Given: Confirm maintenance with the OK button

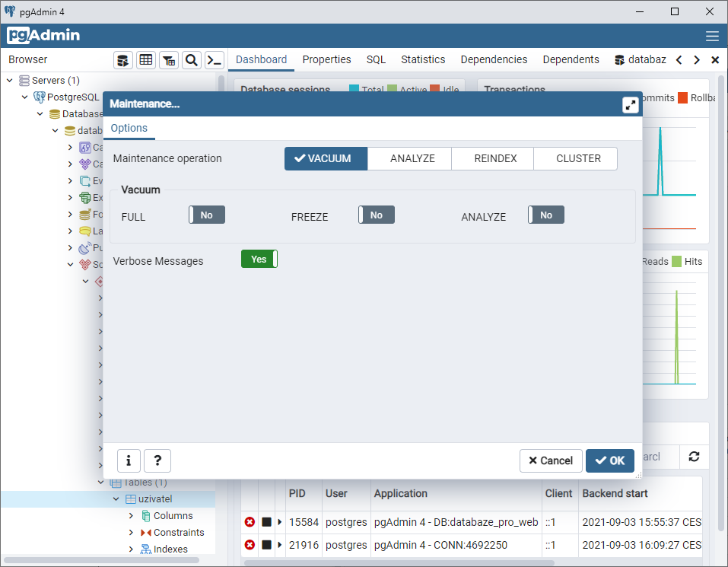Looking at the screenshot, I should pos(610,460).
